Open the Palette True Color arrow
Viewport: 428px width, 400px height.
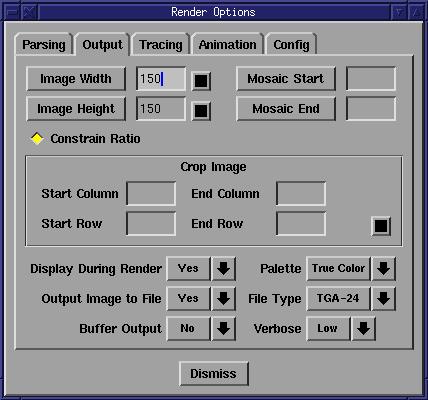[384, 268]
